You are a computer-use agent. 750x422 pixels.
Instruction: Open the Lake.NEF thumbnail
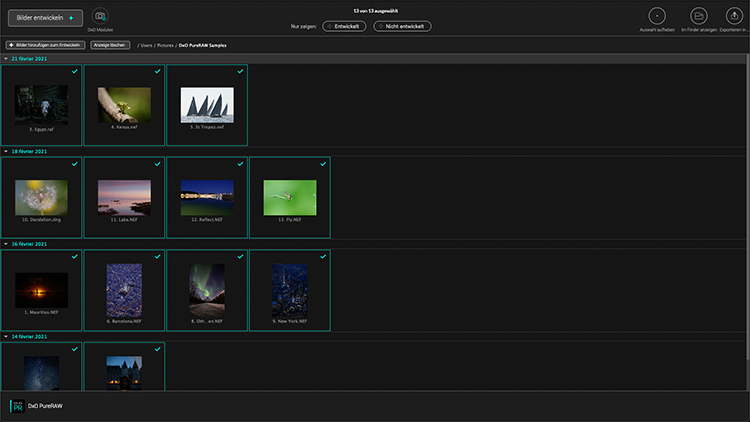[125, 197]
